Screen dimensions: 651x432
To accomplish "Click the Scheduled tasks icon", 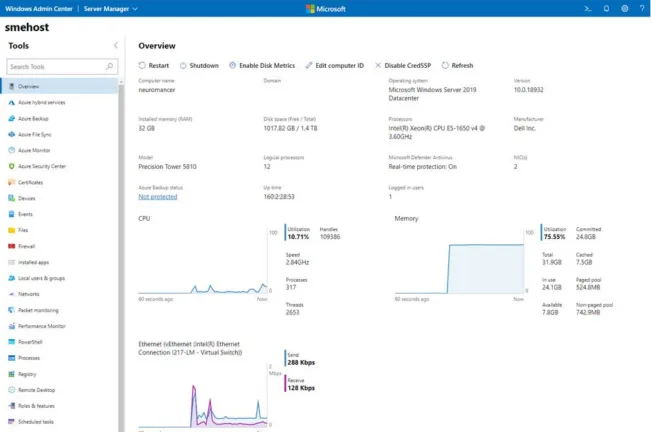I will click(11, 422).
